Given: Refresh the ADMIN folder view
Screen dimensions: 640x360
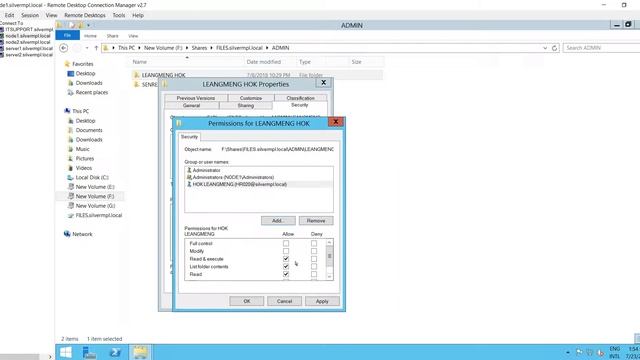Looking at the screenshot, I should [x=554, y=48].
